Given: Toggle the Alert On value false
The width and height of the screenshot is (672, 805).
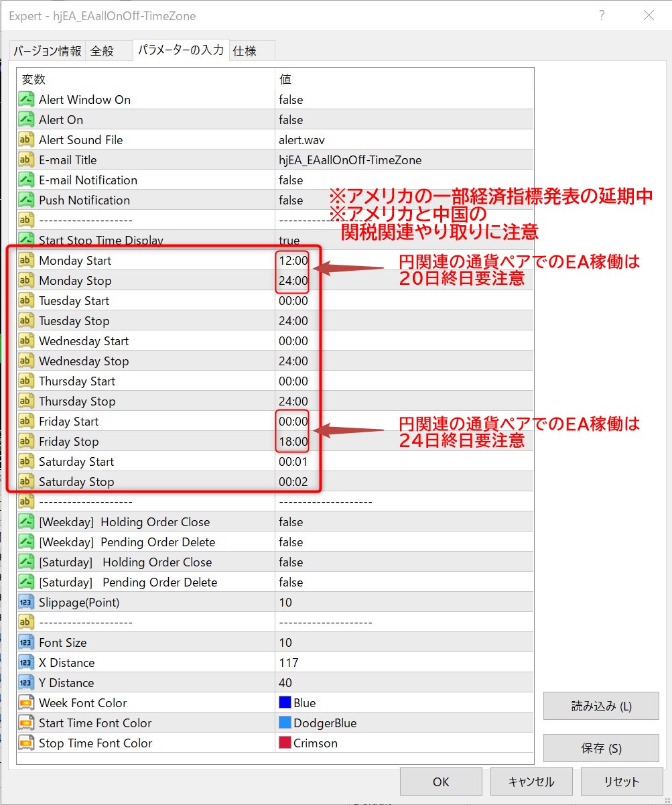Looking at the screenshot, I should tap(291, 120).
